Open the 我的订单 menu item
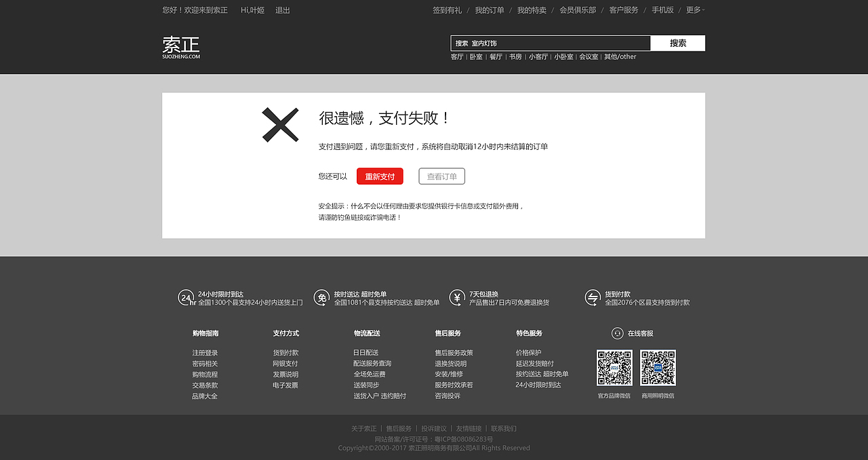This screenshot has width=868, height=460. [489, 10]
